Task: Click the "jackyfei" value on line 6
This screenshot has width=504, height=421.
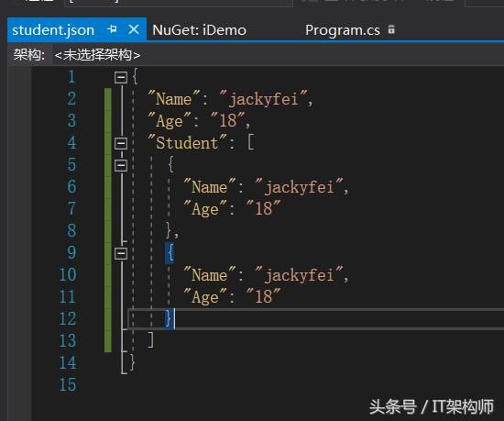Action: (299, 186)
